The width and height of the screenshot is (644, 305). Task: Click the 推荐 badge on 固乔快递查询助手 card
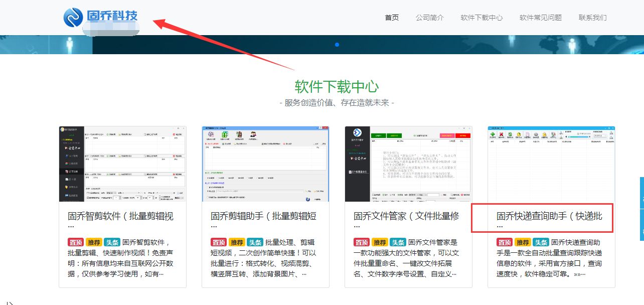pos(522,242)
